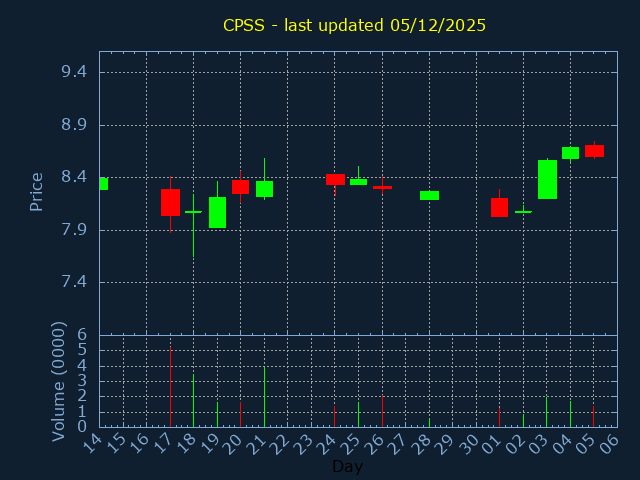Click the Day x-axis title
The height and width of the screenshot is (480, 640).
tap(347, 466)
